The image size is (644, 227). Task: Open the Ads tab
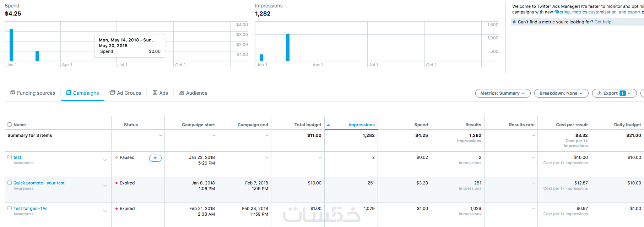coord(160,93)
